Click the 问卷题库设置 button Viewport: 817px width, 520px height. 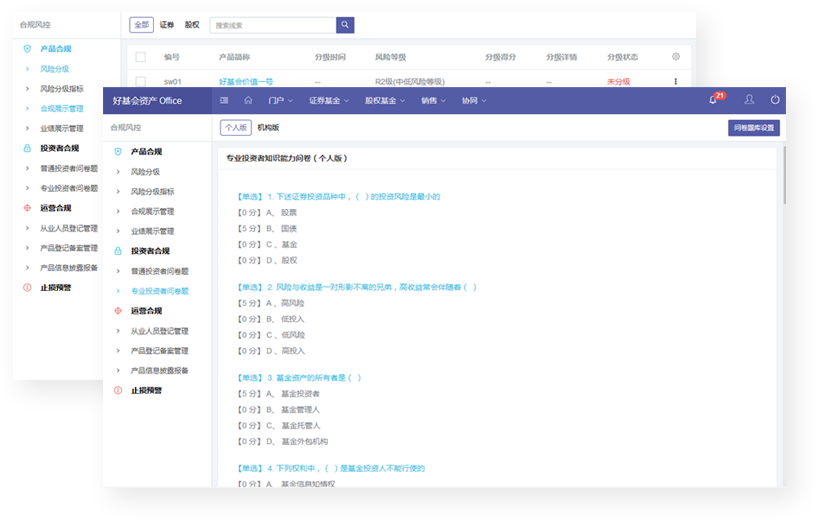753,128
